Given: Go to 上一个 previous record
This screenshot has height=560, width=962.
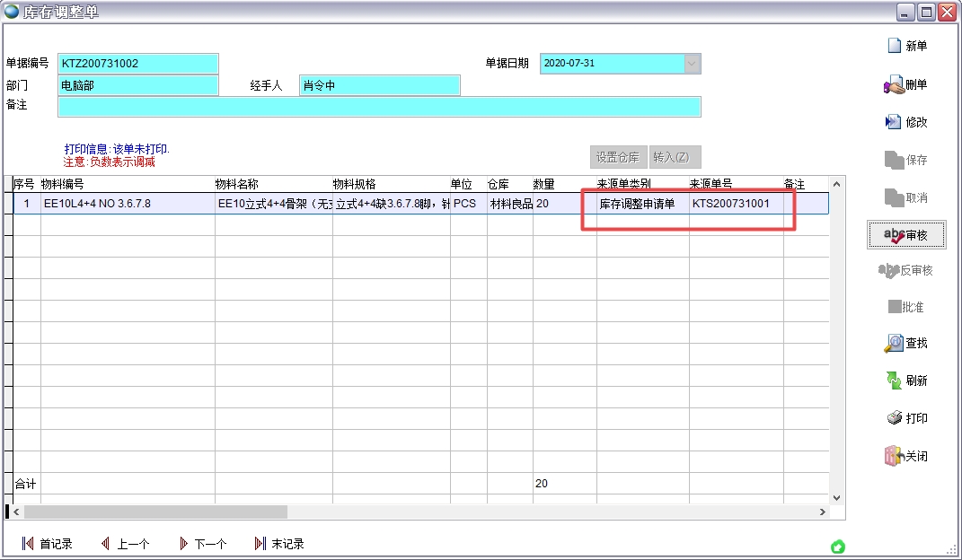Looking at the screenshot, I should coord(125,544).
